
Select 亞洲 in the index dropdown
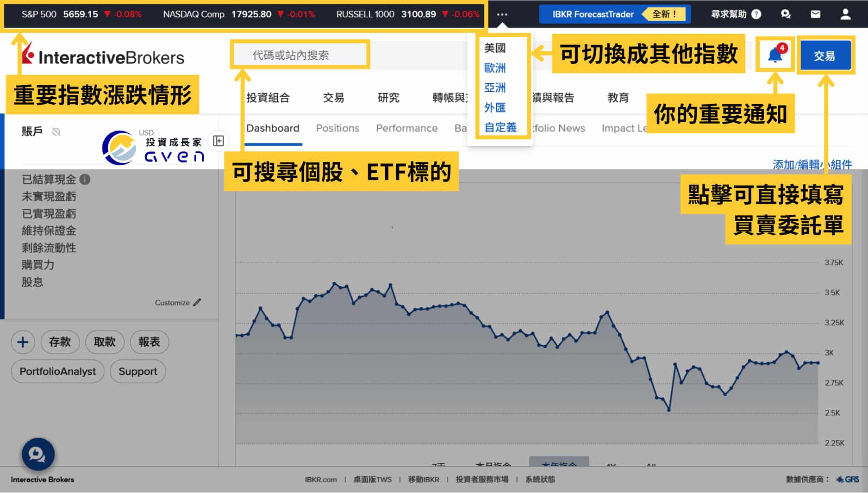[x=495, y=87]
